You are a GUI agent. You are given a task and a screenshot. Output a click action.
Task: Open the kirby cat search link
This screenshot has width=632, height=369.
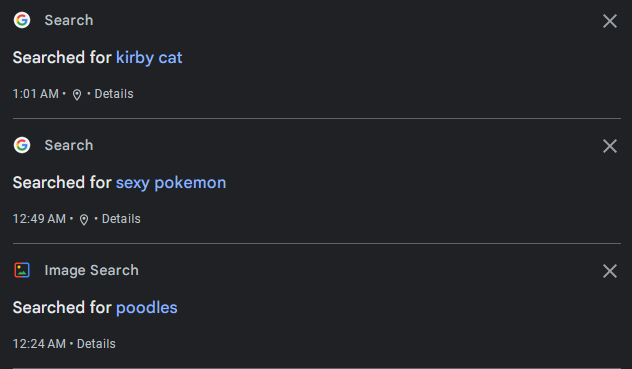pyautogui.click(x=149, y=58)
